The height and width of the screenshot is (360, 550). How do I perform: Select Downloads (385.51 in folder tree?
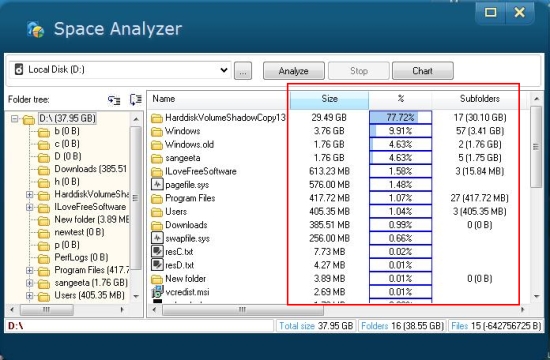click(90, 169)
